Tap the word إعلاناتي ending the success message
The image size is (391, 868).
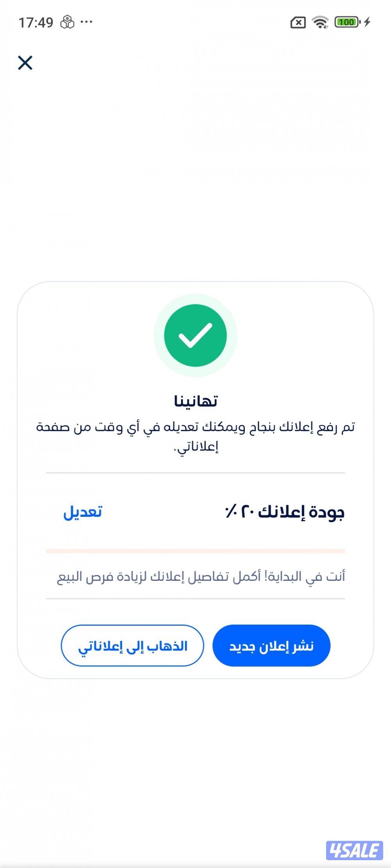click(x=196, y=447)
